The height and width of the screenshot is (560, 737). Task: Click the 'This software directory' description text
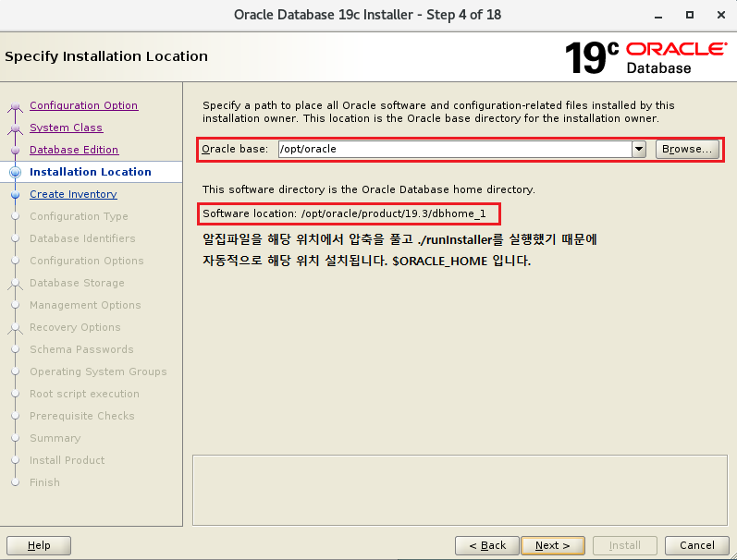click(368, 189)
